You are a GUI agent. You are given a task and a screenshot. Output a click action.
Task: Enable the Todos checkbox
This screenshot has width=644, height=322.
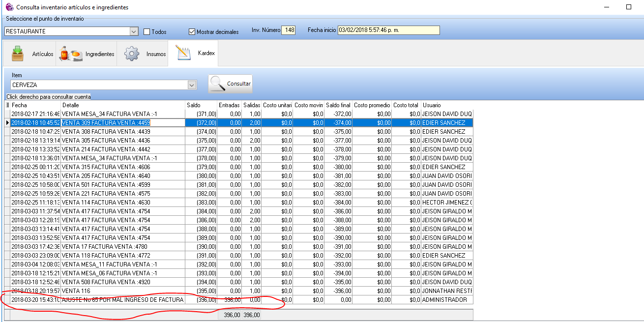(x=147, y=32)
